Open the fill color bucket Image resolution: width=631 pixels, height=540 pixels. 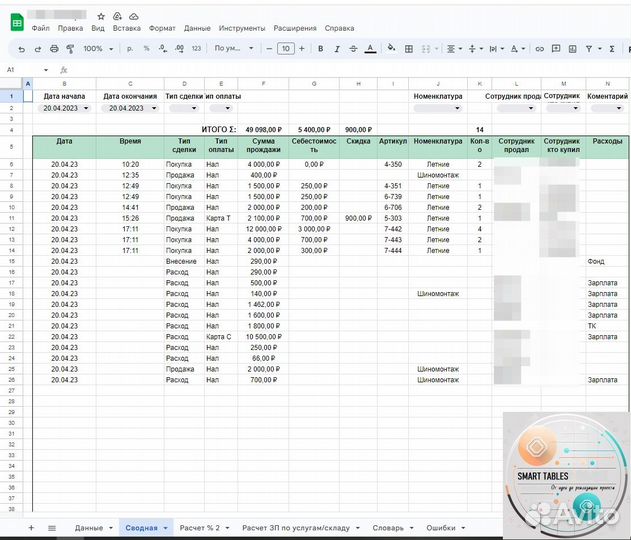tap(391, 48)
